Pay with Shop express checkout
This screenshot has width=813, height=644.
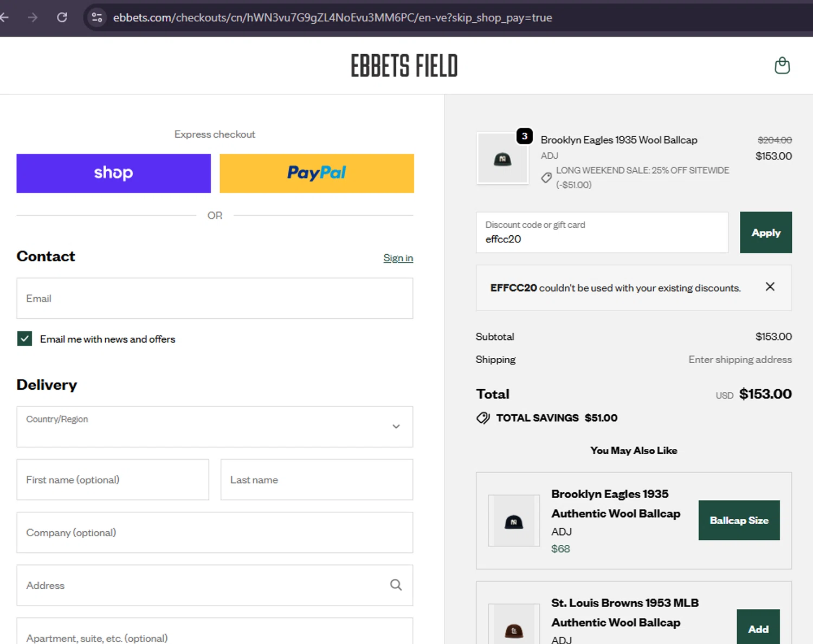tap(113, 173)
